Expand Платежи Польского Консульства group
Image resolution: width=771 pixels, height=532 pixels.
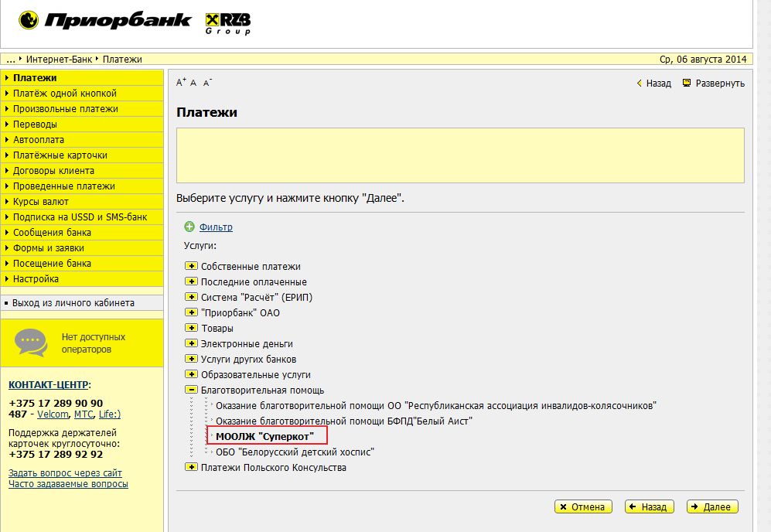191,467
